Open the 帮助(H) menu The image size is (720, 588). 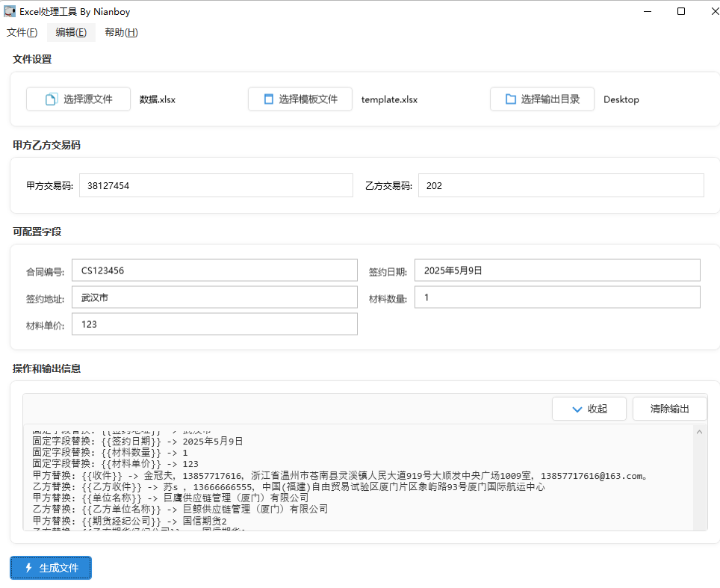coord(121,33)
